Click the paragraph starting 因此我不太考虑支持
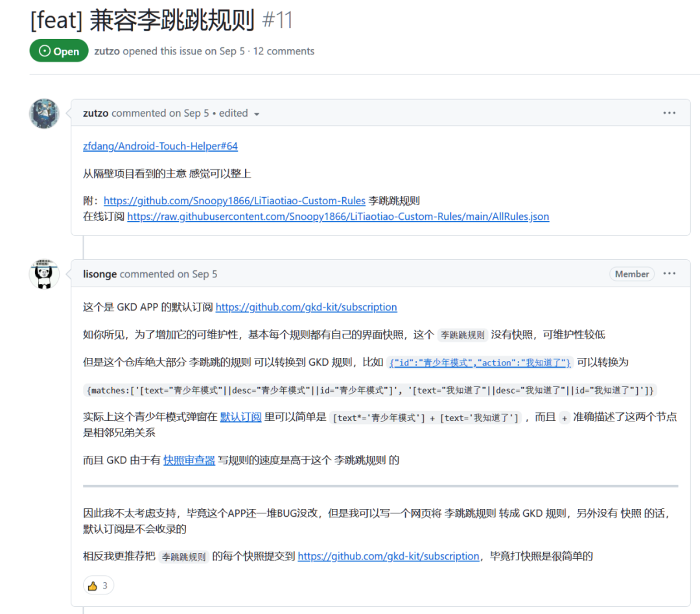This screenshot has height=614, width=700. 377,521
